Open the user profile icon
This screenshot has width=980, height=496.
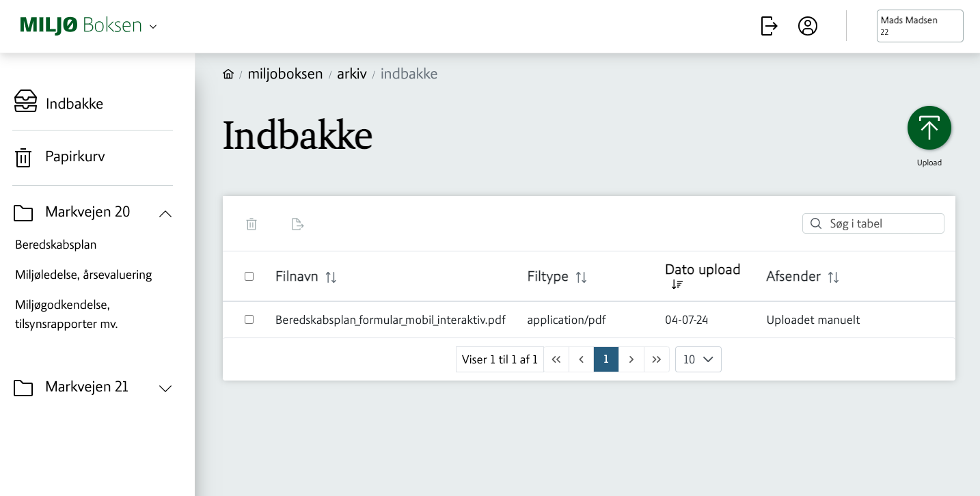tap(808, 26)
